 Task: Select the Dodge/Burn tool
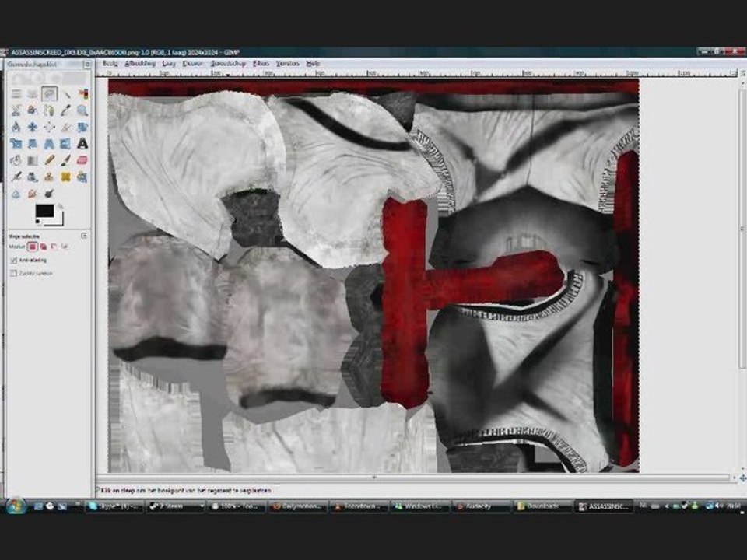point(49,194)
